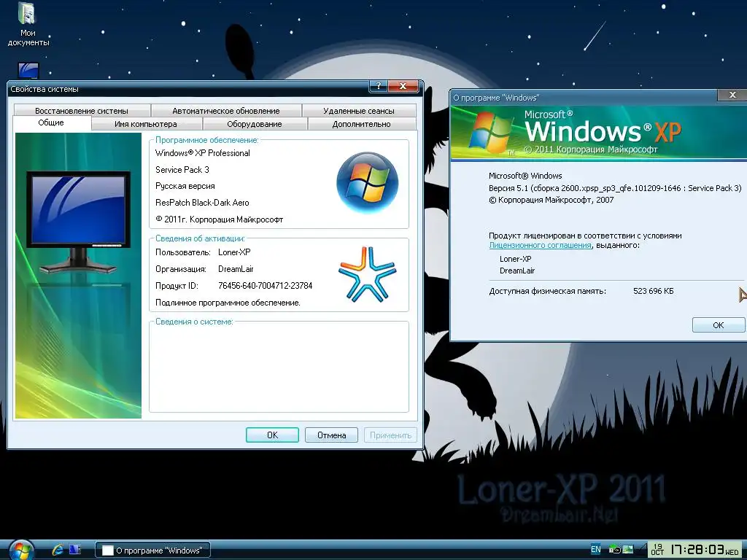Click the 'Доступная физическая память:' label
747x560 pixels.
[547, 291]
